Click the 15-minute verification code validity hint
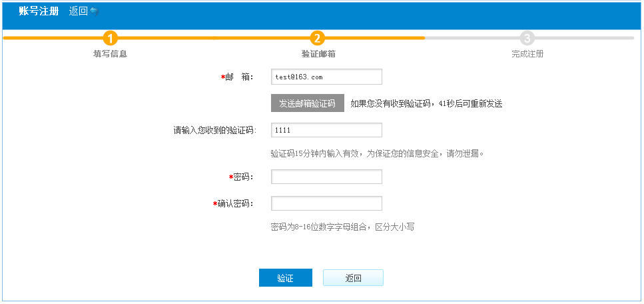 (377, 153)
